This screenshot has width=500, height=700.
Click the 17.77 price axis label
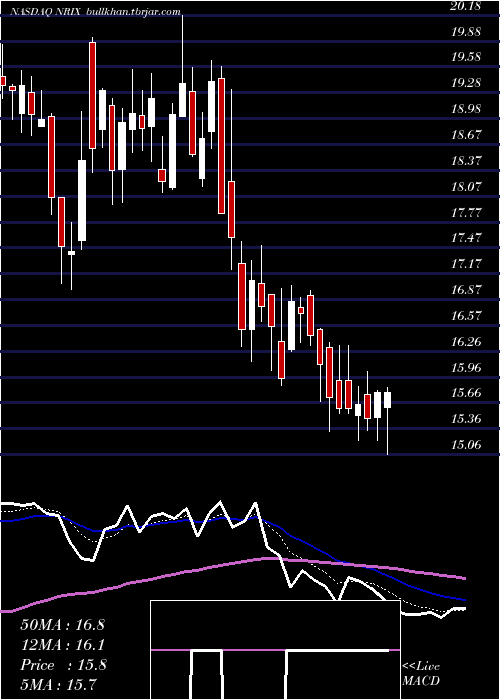point(467,212)
